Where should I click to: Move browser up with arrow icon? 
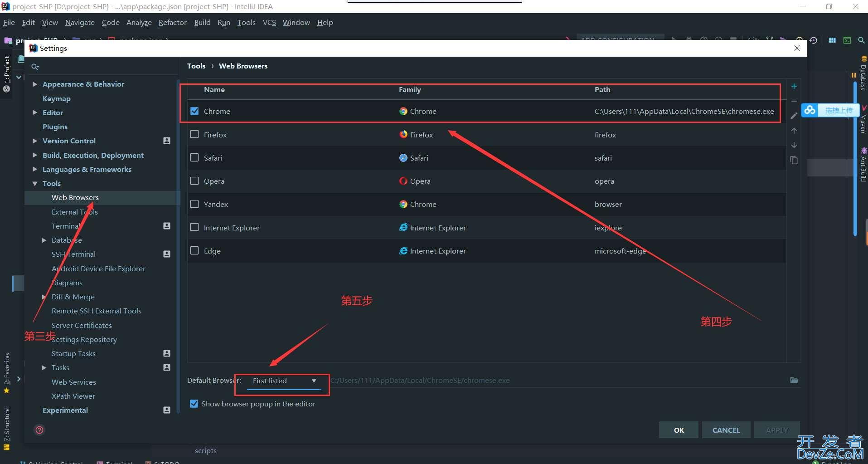pyautogui.click(x=794, y=131)
